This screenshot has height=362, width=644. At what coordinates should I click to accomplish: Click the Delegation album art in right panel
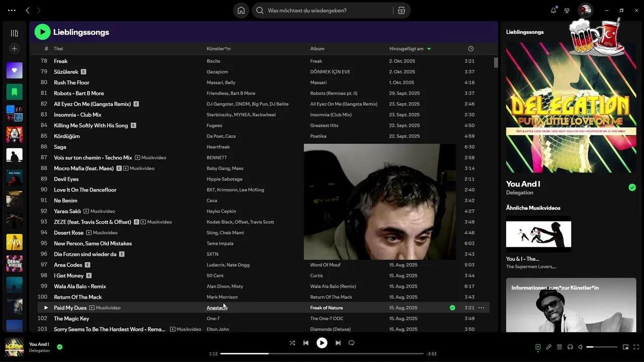571,108
